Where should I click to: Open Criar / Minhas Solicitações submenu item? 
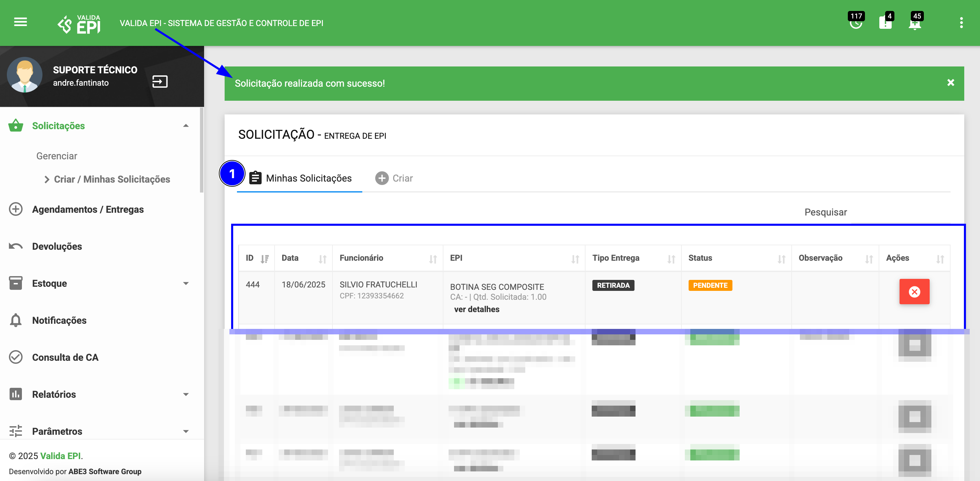(112, 179)
